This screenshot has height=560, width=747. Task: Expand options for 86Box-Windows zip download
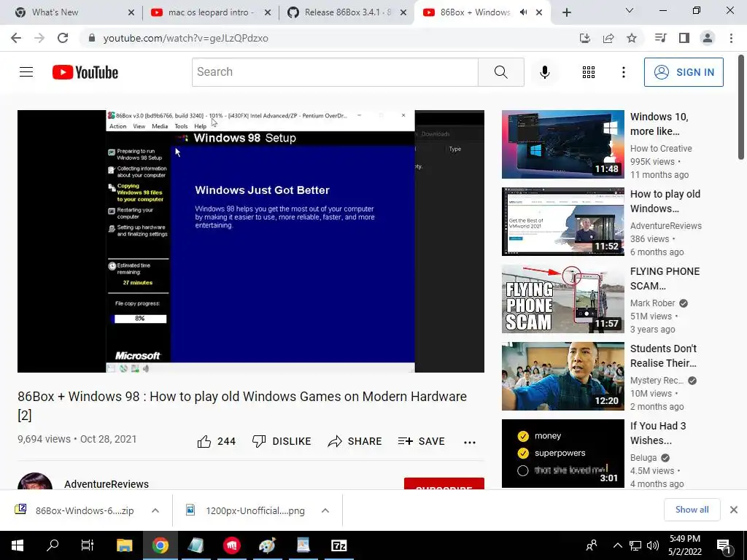tap(155, 510)
